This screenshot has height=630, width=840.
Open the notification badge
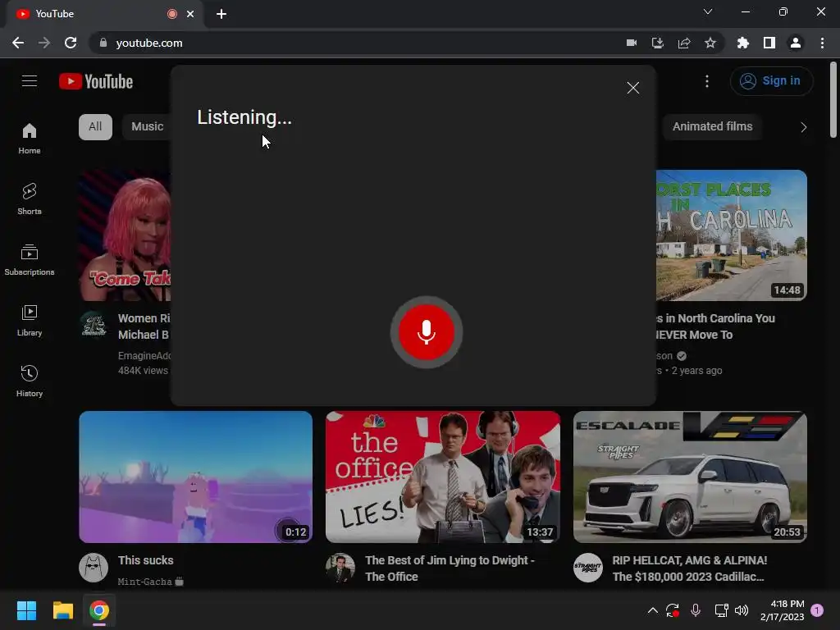click(817, 610)
